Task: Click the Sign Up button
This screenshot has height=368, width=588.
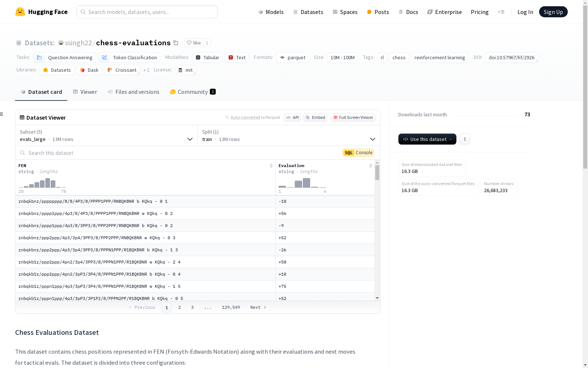Action: pos(553,12)
